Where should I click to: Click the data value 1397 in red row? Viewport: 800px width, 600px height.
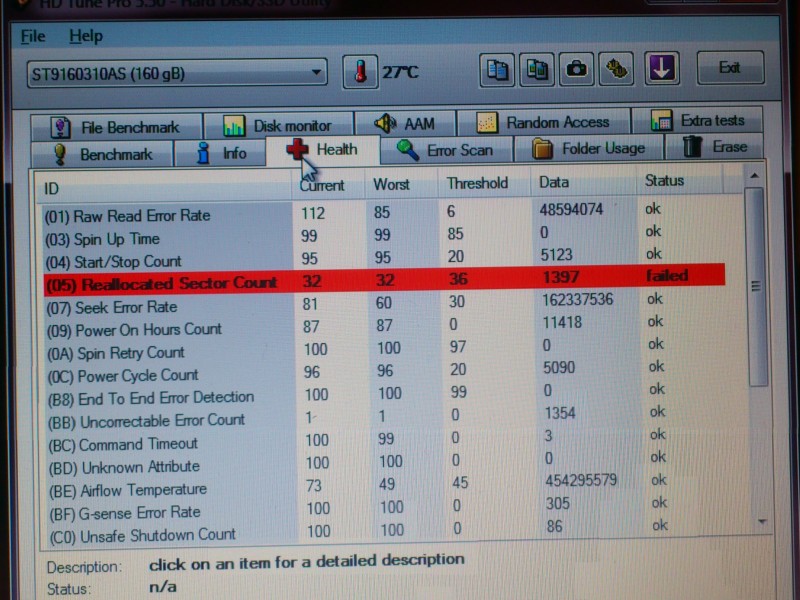(x=561, y=277)
